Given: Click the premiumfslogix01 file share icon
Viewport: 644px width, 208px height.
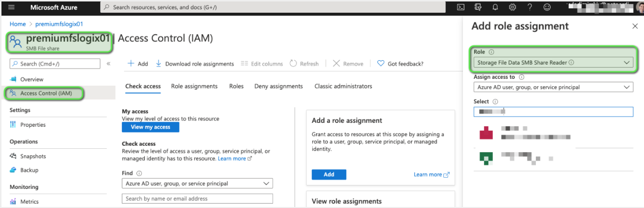Looking at the screenshot, I should pos(16,41).
